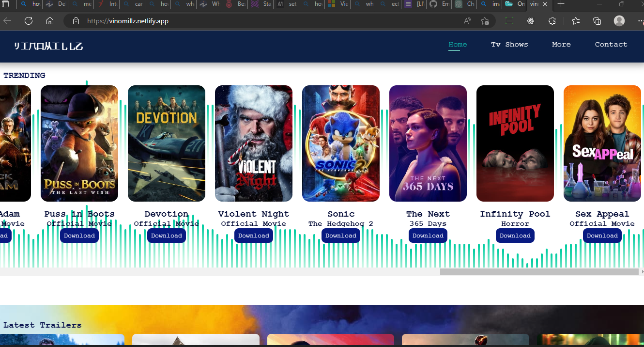
Task: Download Violent Night
Action: (x=254, y=236)
